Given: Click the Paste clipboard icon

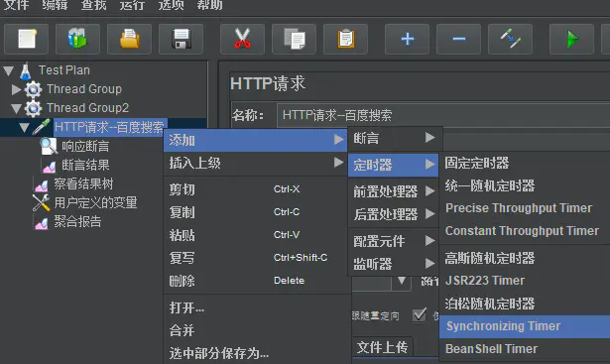Looking at the screenshot, I should [345, 39].
